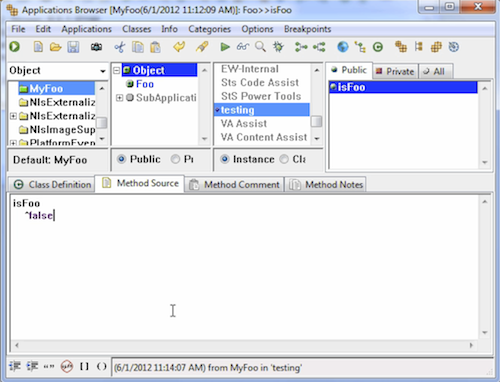The height and width of the screenshot is (382, 500).
Task: Select the Public methods tab
Action: (349, 70)
